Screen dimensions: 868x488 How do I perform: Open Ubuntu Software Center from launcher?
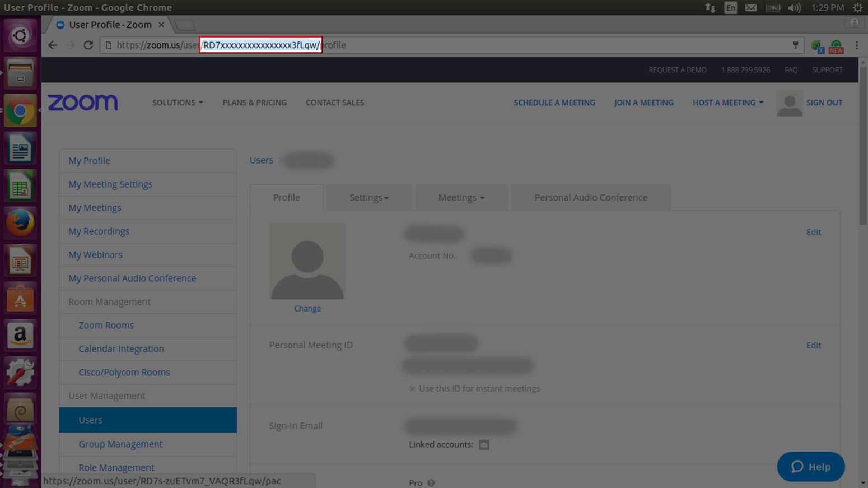point(20,298)
